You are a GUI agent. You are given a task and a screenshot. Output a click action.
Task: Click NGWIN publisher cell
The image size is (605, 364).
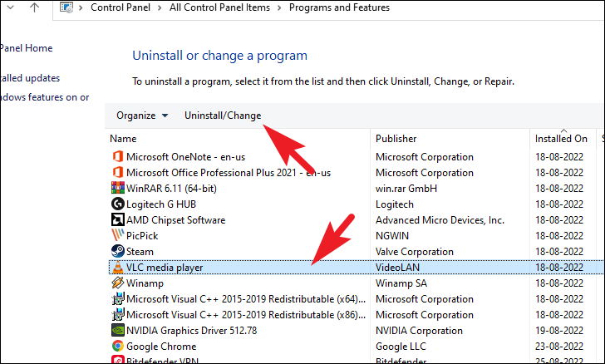coord(392,236)
